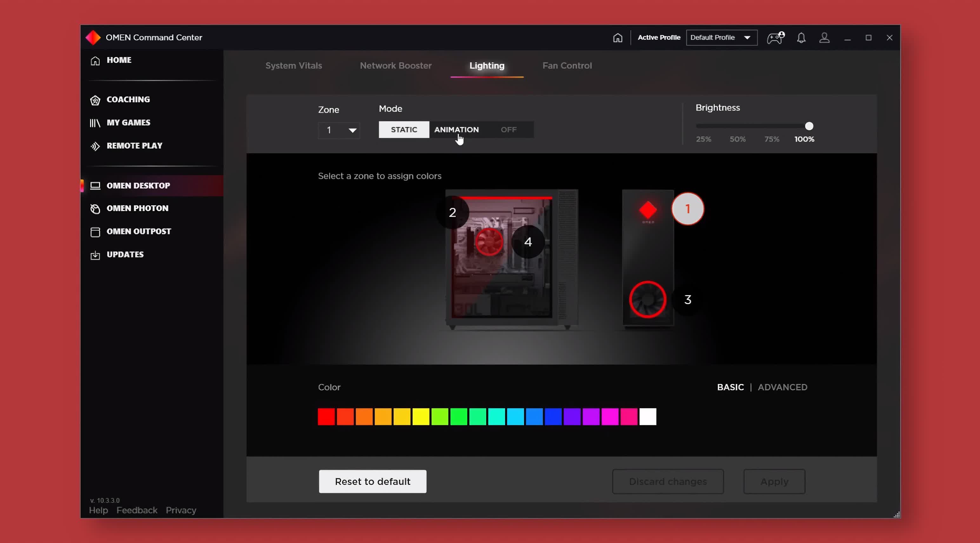Click the OMEN diamond logo
The height and width of the screenshot is (543, 980).
point(93,37)
